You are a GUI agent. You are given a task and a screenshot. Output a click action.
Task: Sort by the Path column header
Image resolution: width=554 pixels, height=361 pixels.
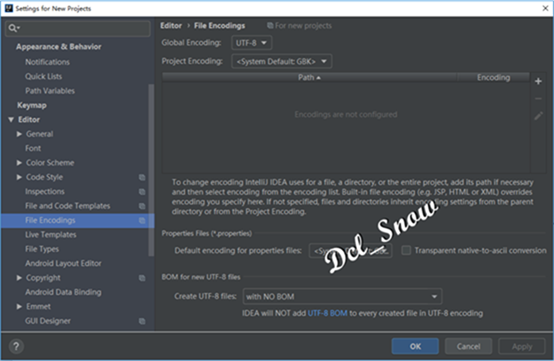coord(310,77)
